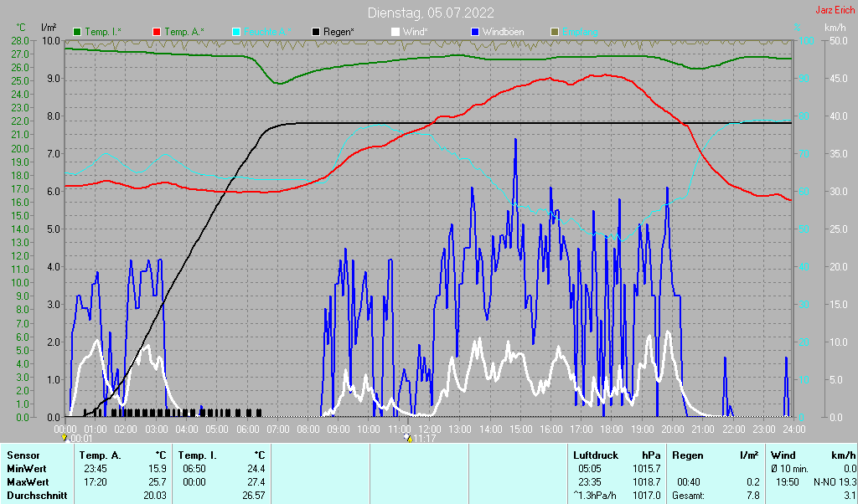Image resolution: width=858 pixels, height=504 pixels.
Task: Select the 'Temp. A.*' legend label
Action: click(183, 33)
